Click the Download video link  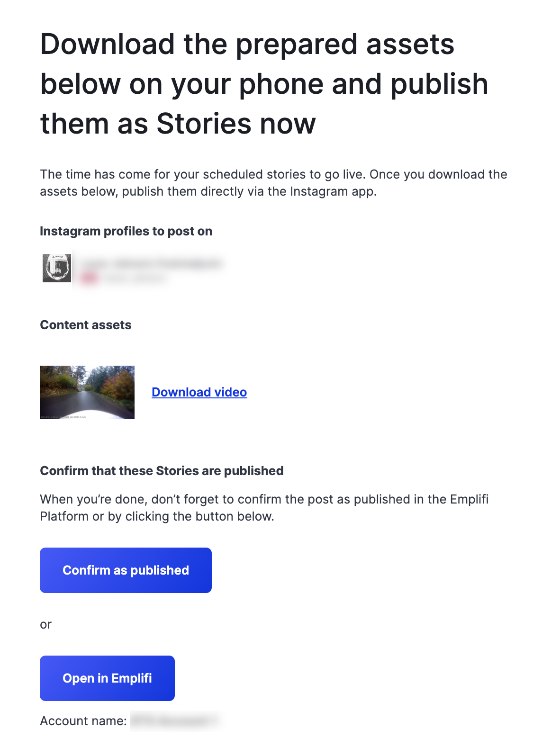pos(199,392)
